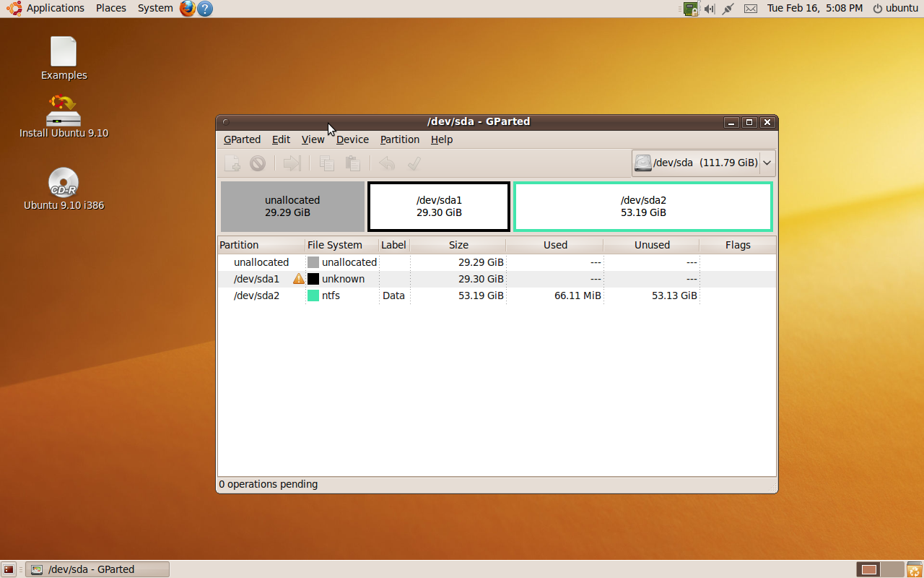Screen dimensions: 924x578
Task: Click the Ubuntu logo in Applications menu
Action: 14,8
